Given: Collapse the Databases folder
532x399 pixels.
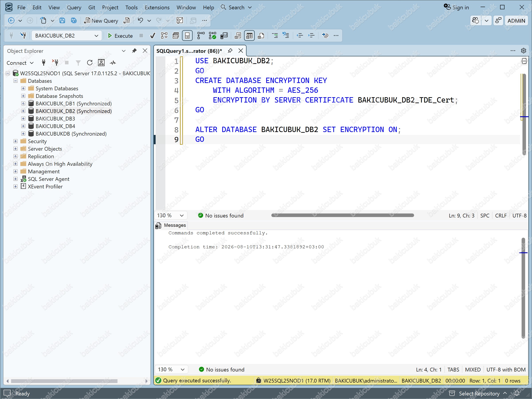Looking at the screenshot, I should 15,81.
